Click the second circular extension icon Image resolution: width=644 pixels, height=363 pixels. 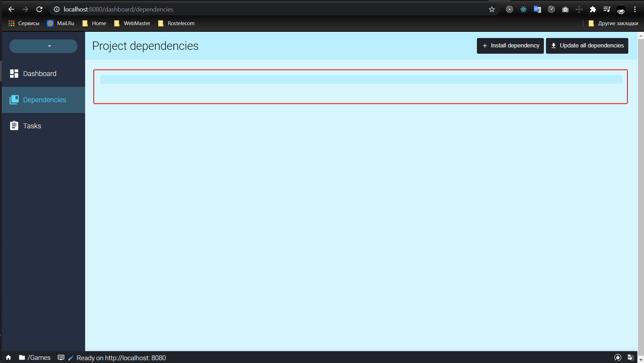coord(551,9)
